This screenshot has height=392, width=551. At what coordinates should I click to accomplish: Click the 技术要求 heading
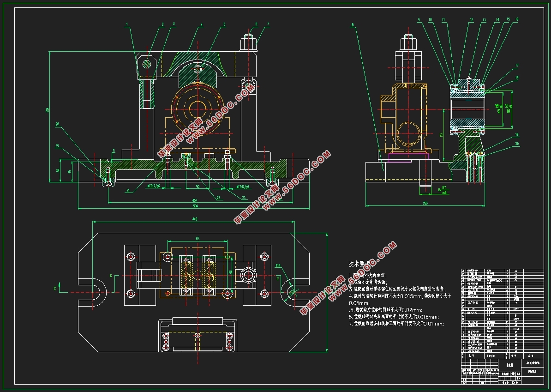click(360, 264)
